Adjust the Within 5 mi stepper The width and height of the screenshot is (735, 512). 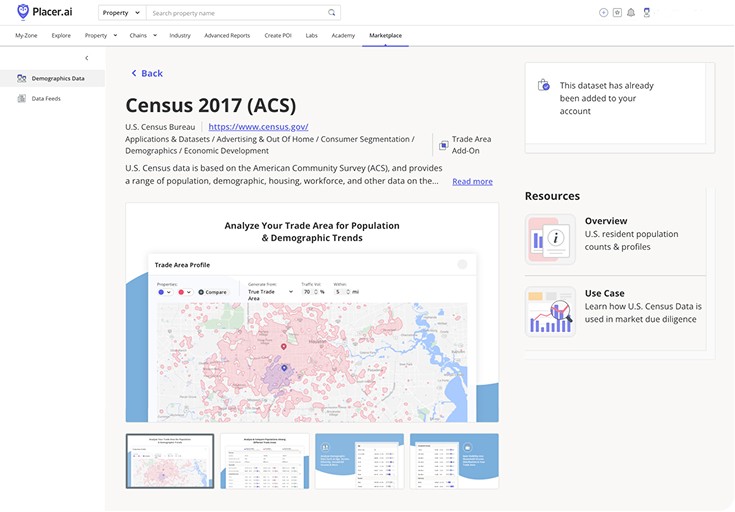click(346, 292)
